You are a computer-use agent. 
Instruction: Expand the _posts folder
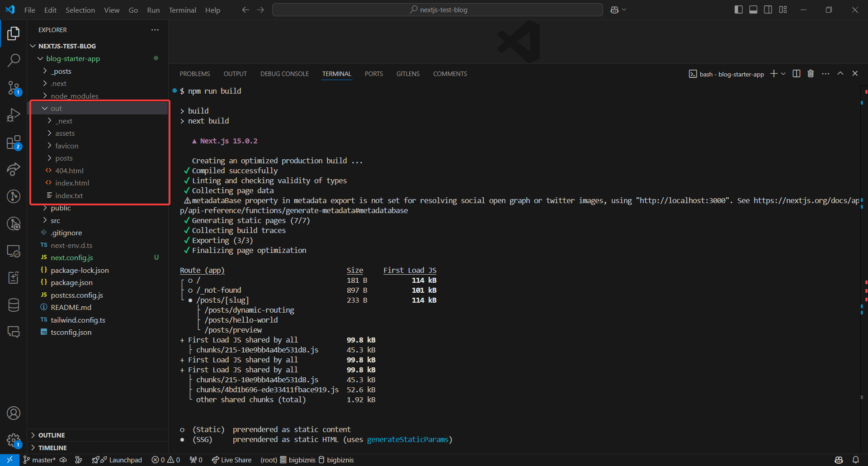[x=61, y=71]
